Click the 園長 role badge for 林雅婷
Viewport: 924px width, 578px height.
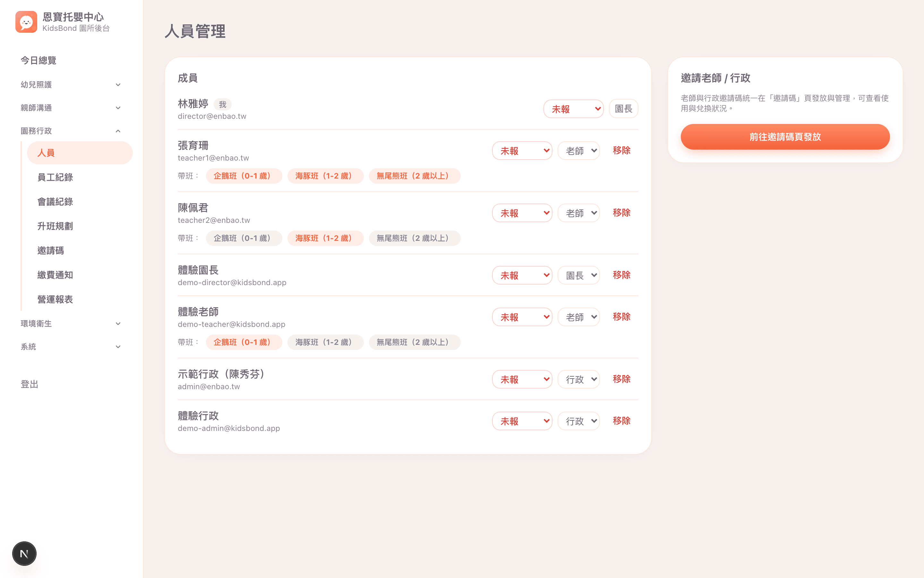click(x=623, y=109)
